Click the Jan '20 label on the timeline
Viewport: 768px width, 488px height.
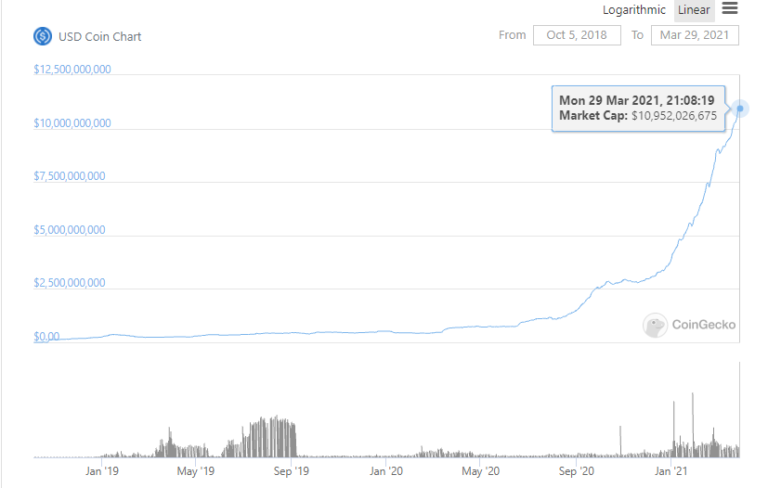(386, 470)
